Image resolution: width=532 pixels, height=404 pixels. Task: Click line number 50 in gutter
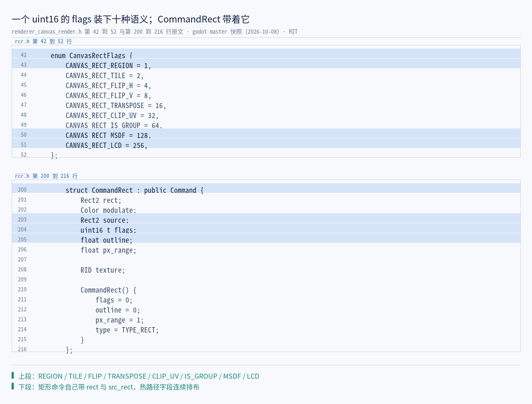24,135
